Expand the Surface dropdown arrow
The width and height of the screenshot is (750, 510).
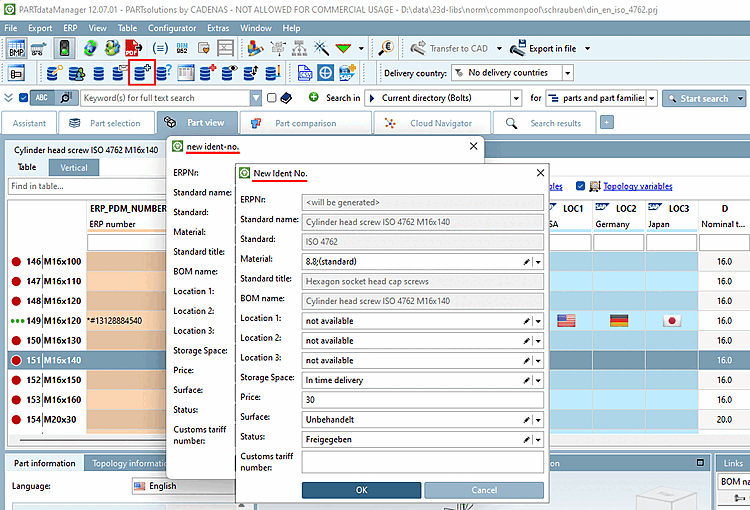click(538, 420)
